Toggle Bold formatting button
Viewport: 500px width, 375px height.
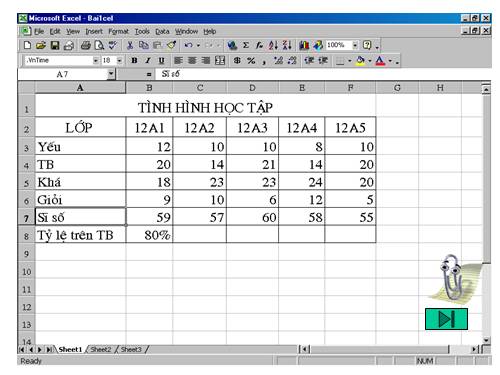pyautogui.click(x=134, y=60)
